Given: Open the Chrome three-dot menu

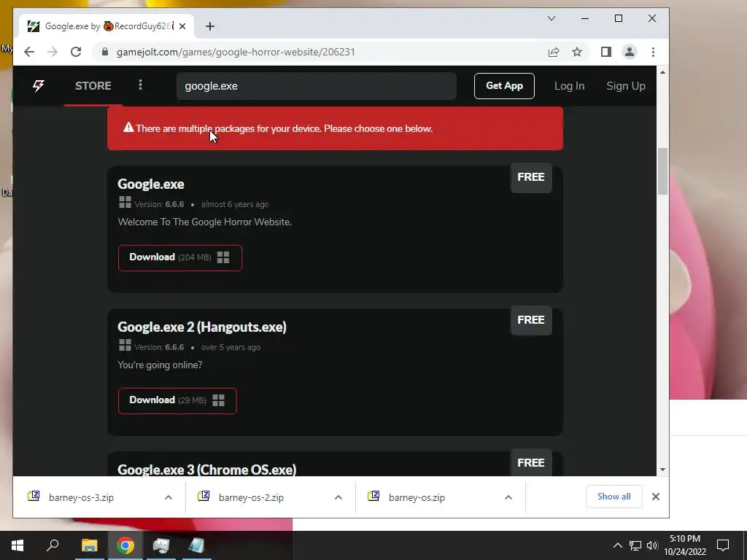Looking at the screenshot, I should click(x=653, y=52).
